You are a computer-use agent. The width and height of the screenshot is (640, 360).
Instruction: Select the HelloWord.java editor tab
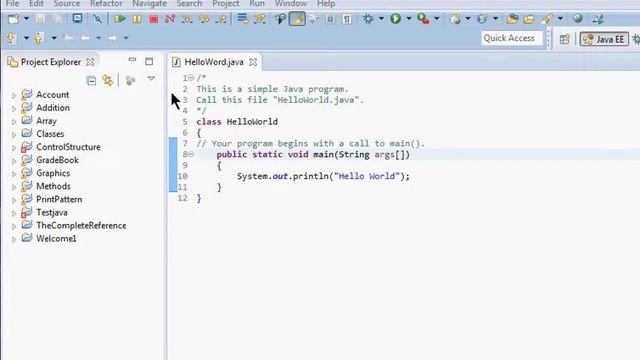pos(214,62)
